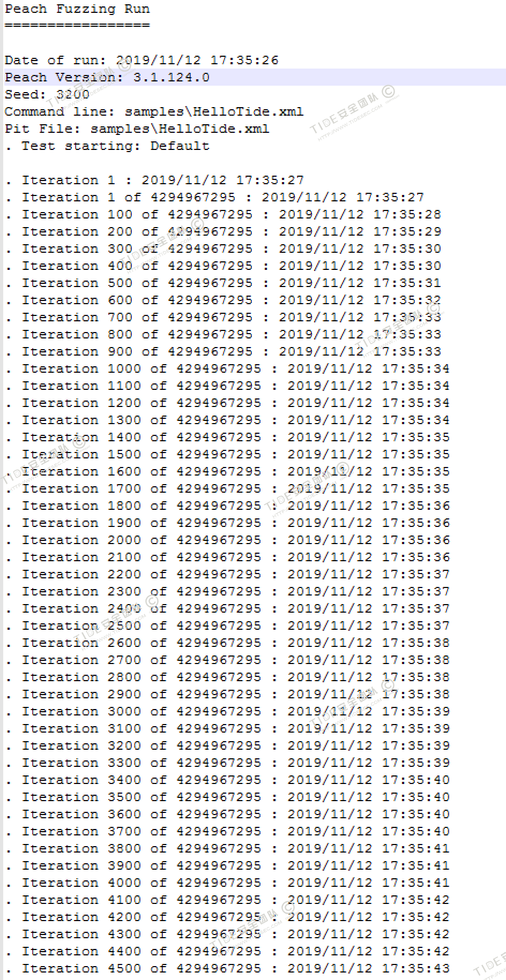
Task: Select the Test starting: Default line
Action: pos(107,146)
